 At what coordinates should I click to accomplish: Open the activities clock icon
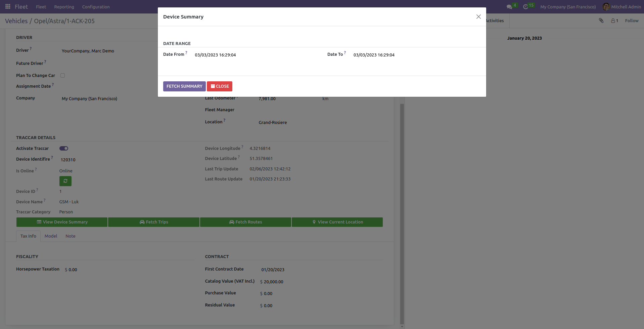tap(525, 7)
